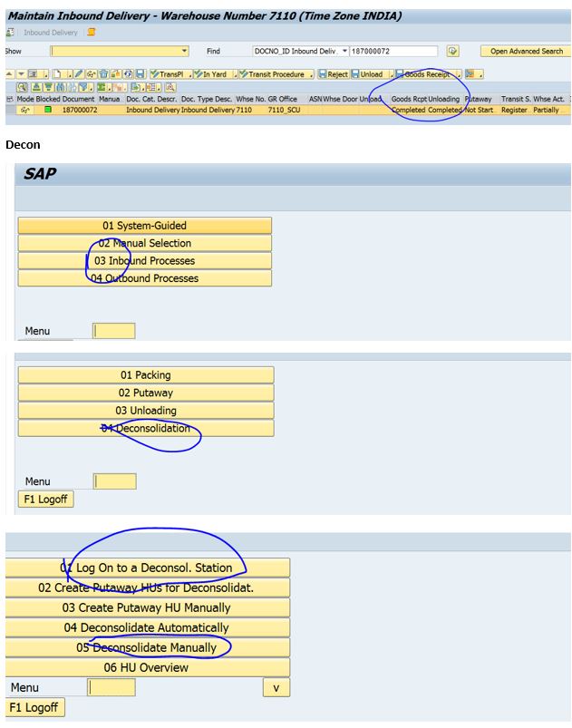Choose 05 Deconsolidate Manually option
Image resolution: width=572 pixels, height=728 pixels.
click(147, 647)
